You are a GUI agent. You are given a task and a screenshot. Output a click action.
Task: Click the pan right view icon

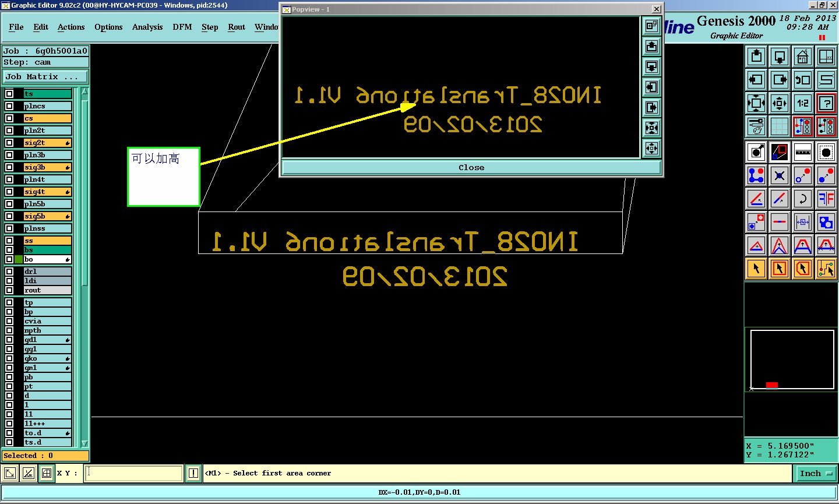click(780, 80)
